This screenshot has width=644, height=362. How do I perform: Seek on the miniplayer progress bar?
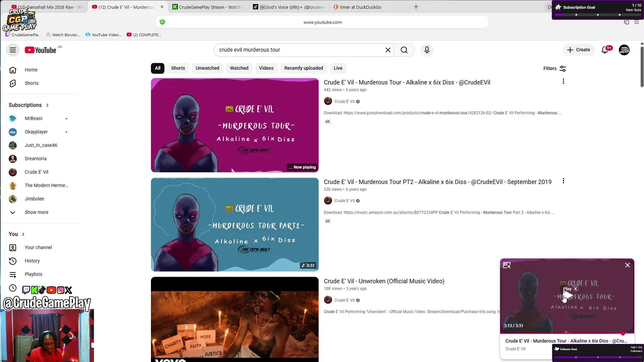[567, 333]
